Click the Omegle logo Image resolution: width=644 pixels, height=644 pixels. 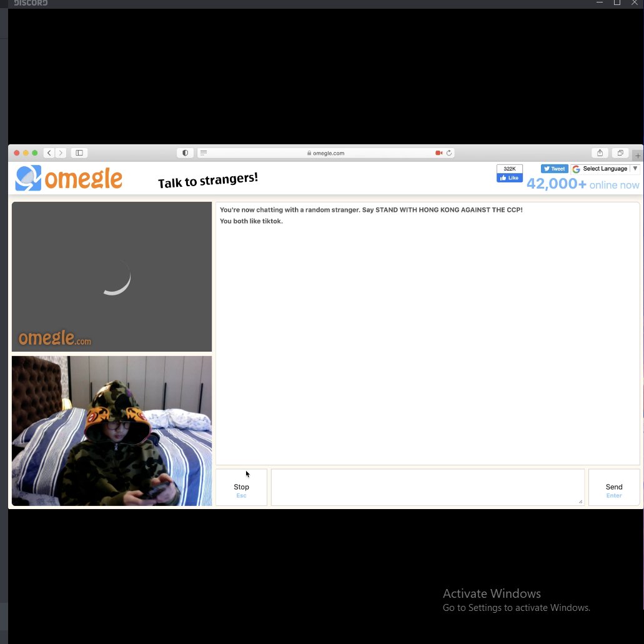(69, 178)
